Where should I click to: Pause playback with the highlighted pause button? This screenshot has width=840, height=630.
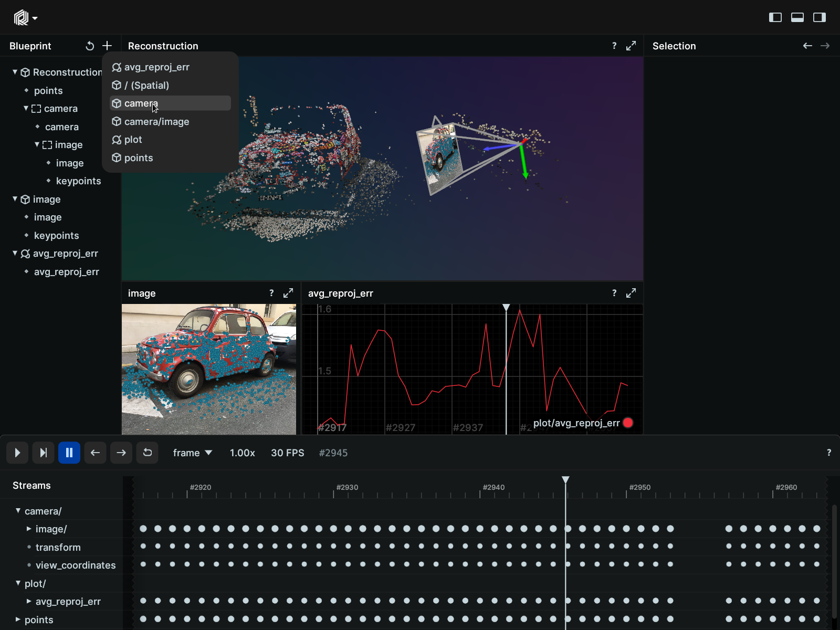(x=69, y=453)
